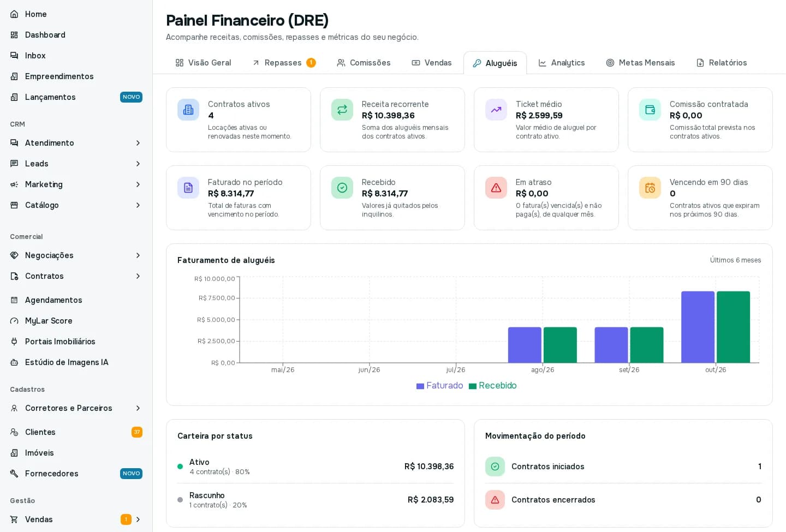
Task: Click the Receita recorrente repeat icon
Action: 342,110
